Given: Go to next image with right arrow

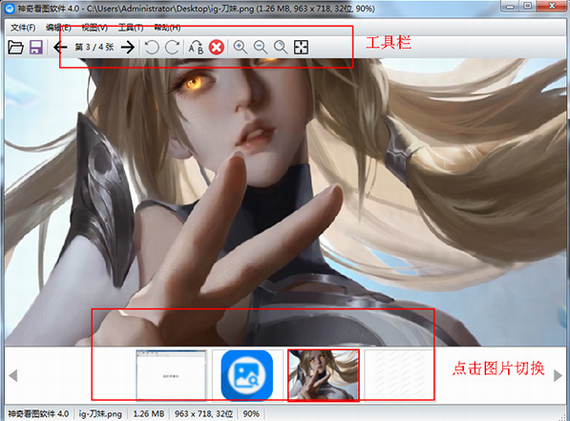Looking at the screenshot, I should point(128,47).
